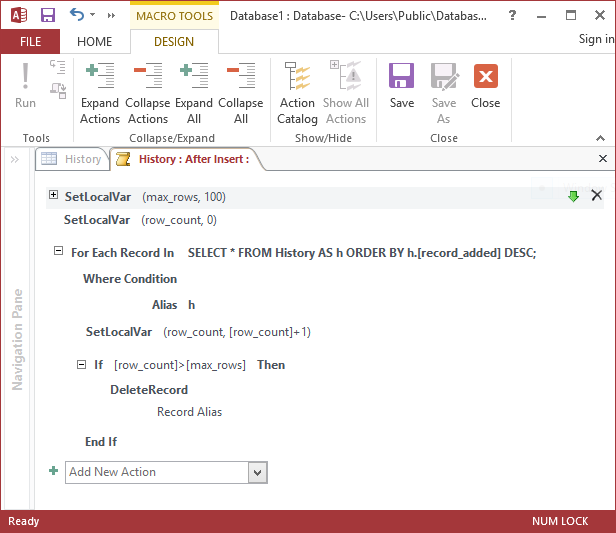Open the FILE tab
Screen dimensions: 616x533
[x=30, y=42]
